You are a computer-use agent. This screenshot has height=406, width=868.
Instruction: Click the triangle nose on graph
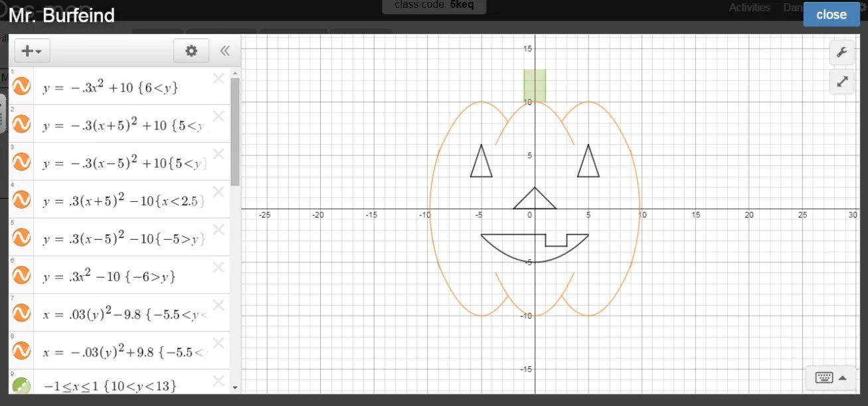535,201
